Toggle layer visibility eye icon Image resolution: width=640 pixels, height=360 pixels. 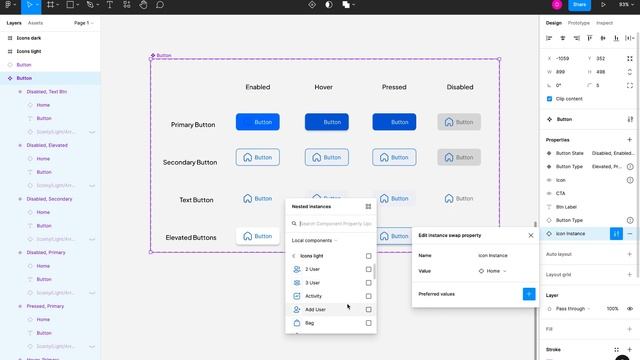tap(630, 309)
